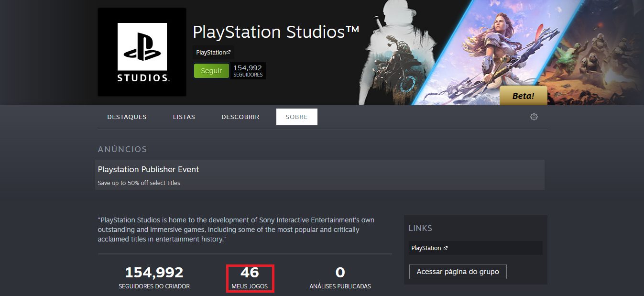This screenshot has width=644, height=296.
Task: Open the Playstation Publisher Event announcement
Action: [148, 169]
